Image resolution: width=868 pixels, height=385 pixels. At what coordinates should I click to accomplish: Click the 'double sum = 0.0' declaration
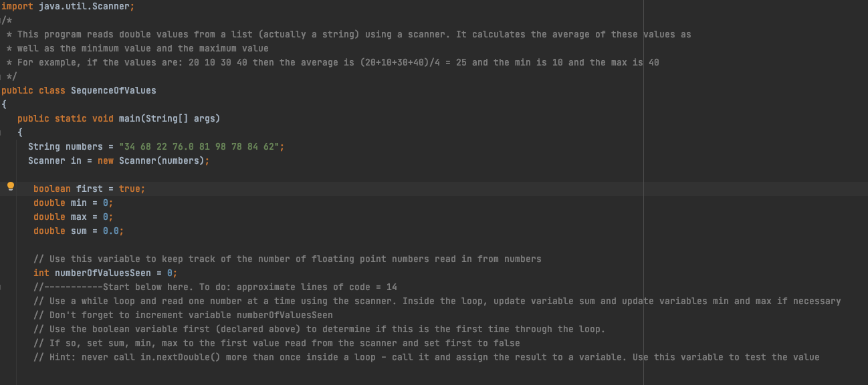(x=79, y=231)
